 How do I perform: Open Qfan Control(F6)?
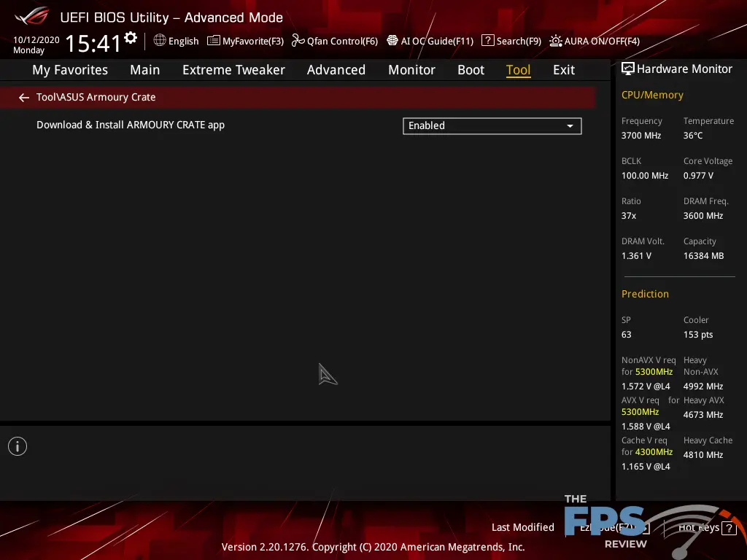pos(334,41)
